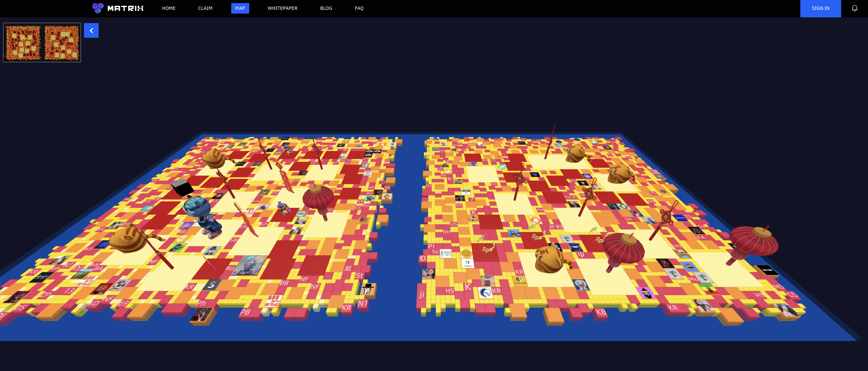Go to the CLAIM page

coord(205,8)
